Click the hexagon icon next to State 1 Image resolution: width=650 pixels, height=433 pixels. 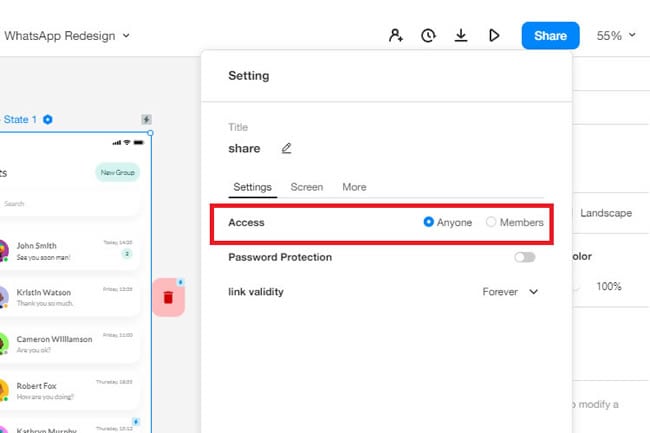coord(48,119)
